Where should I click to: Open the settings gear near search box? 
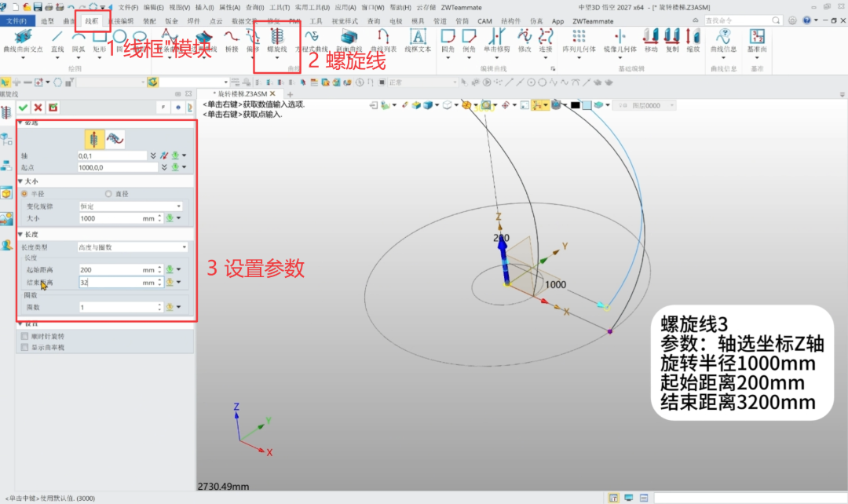[x=792, y=20]
